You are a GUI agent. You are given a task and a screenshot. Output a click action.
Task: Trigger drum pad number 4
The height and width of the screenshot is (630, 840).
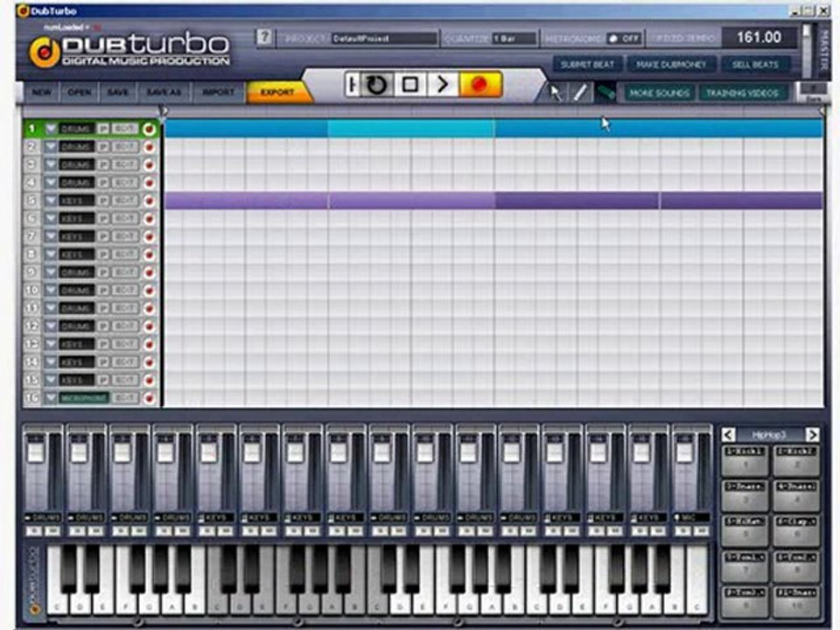[796, 495]
